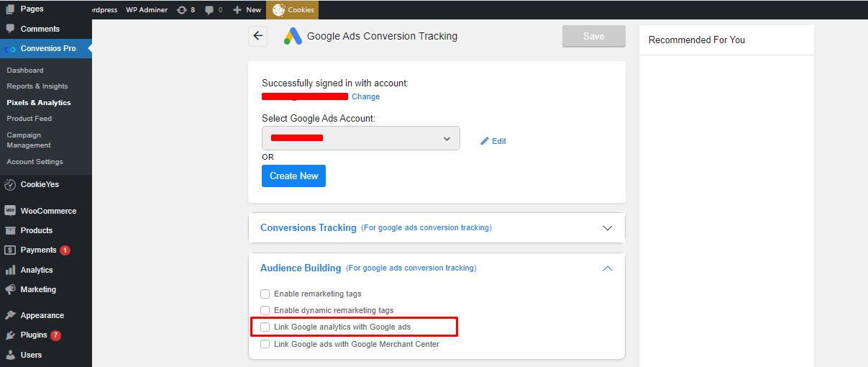
Task: Click the Payments notification badge 1
Action: pos(65,250)
